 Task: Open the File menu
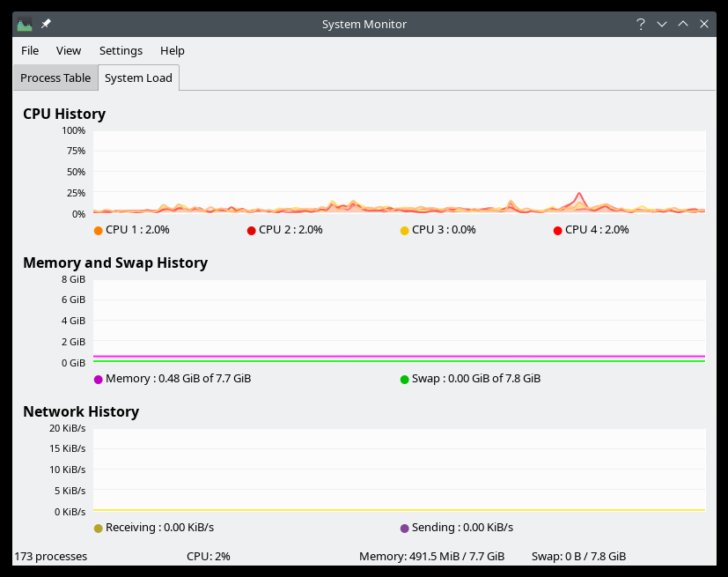pos(30,50)
